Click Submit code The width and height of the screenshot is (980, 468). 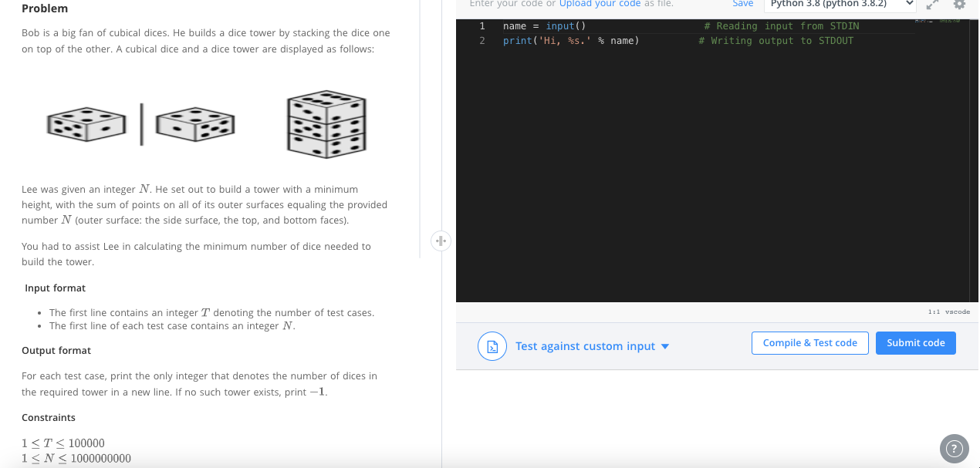tap(915, 342)
